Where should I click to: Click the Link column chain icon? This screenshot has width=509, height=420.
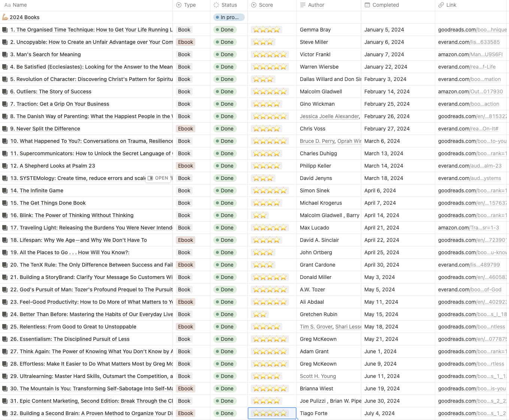coord(441,5)
